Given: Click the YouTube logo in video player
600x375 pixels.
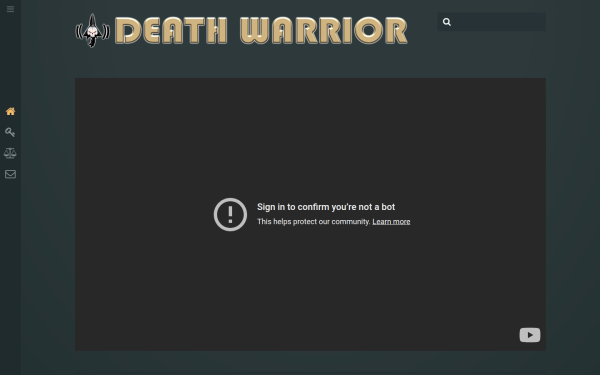Looking at the screenshot, I should pos(530,335).
